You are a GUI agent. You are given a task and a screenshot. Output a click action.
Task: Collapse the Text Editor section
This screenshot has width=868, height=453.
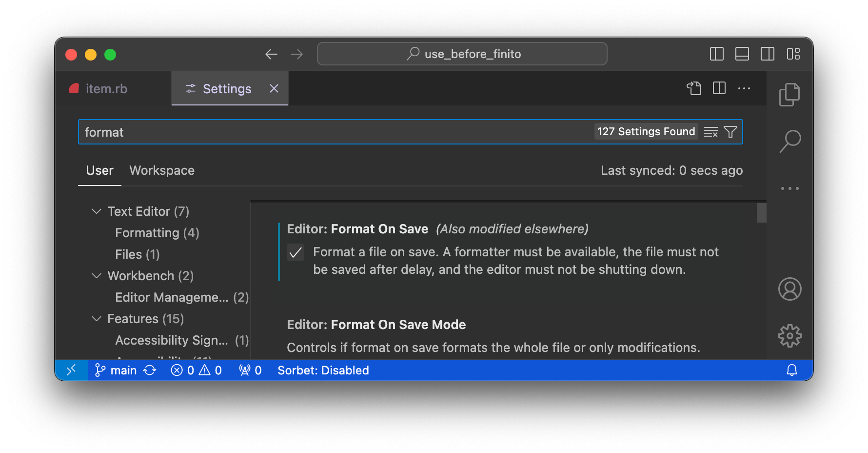(x=96, y=211)
